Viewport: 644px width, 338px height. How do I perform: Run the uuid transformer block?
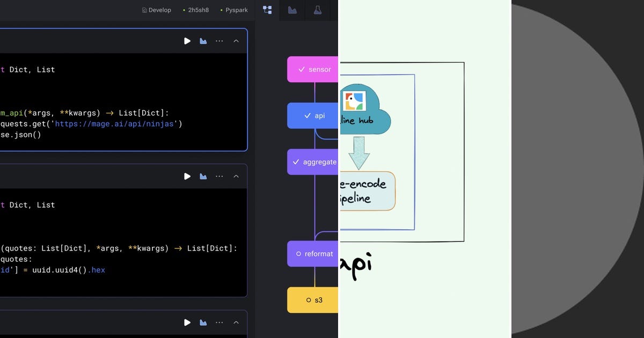[187, 176]
